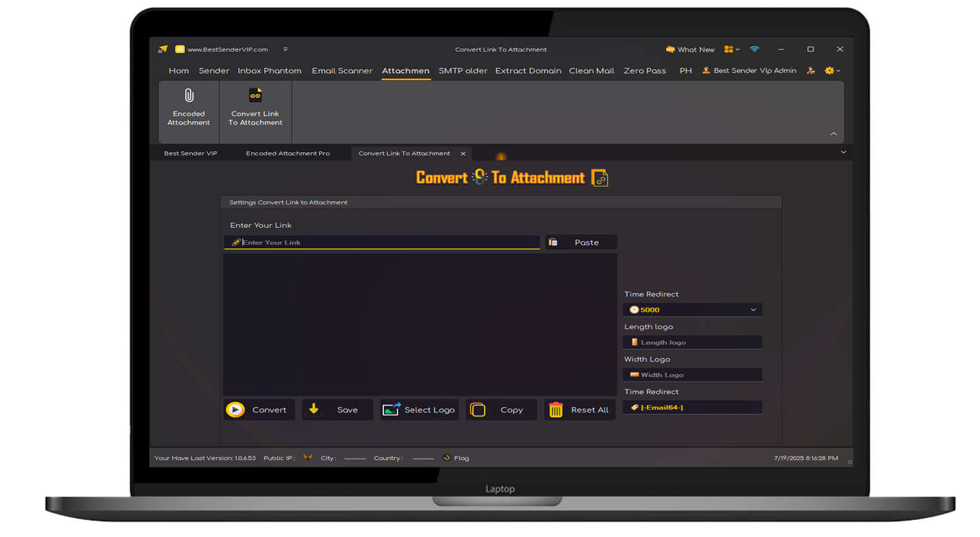Open the Clean Mail tab
Screen dimensions: 980x537
pos(592,71)
